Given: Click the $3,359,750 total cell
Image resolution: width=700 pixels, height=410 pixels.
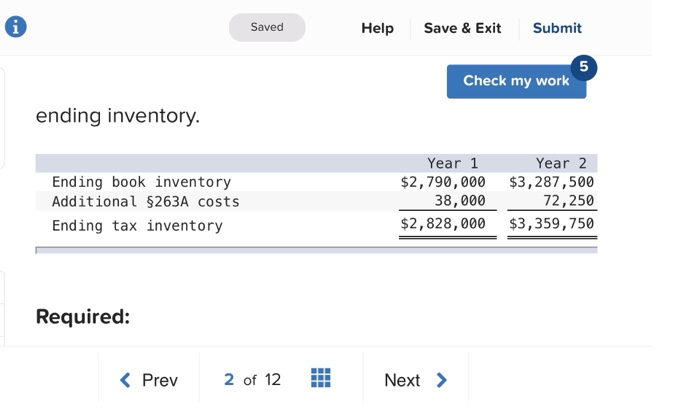Looking at the screenshot, I should tap(551, 223).
